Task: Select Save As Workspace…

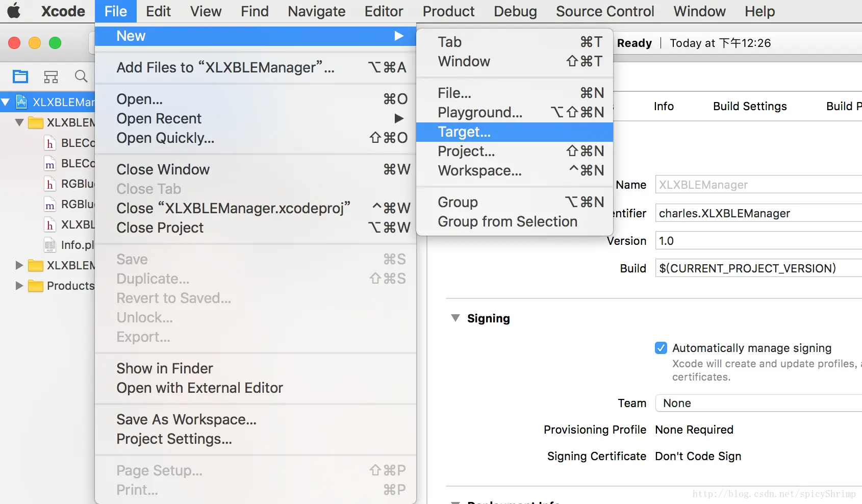Action: click(x=256, y=420)
